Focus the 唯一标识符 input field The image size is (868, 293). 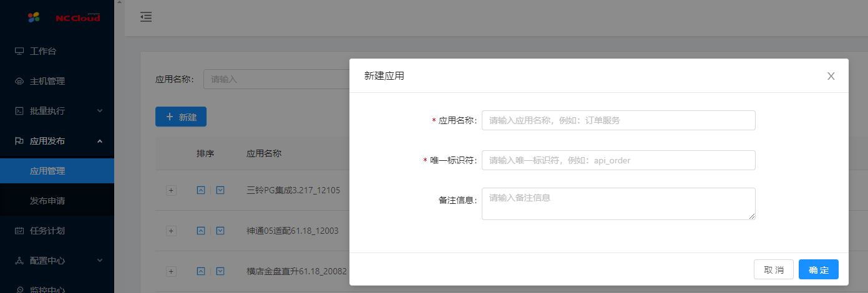coord(618,160)
